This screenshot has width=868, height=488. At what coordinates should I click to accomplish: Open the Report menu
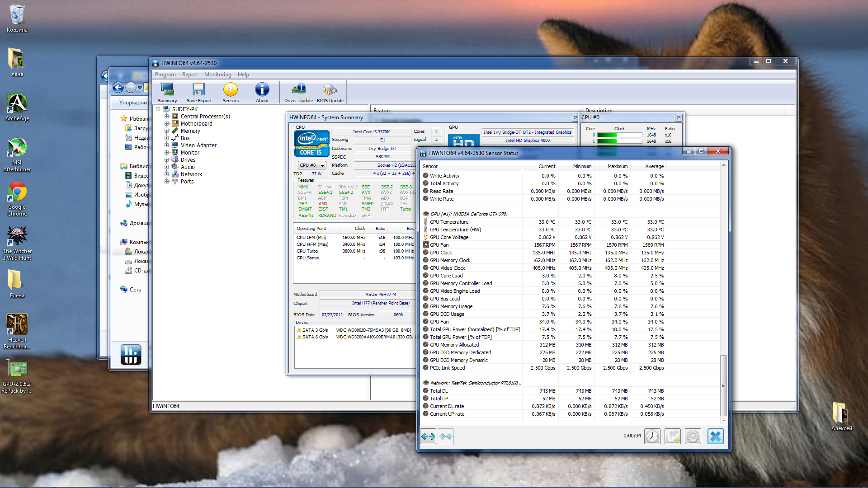[190, 75]
